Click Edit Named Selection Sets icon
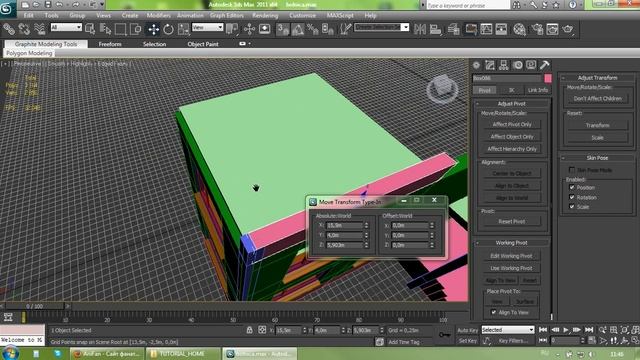 346,29
